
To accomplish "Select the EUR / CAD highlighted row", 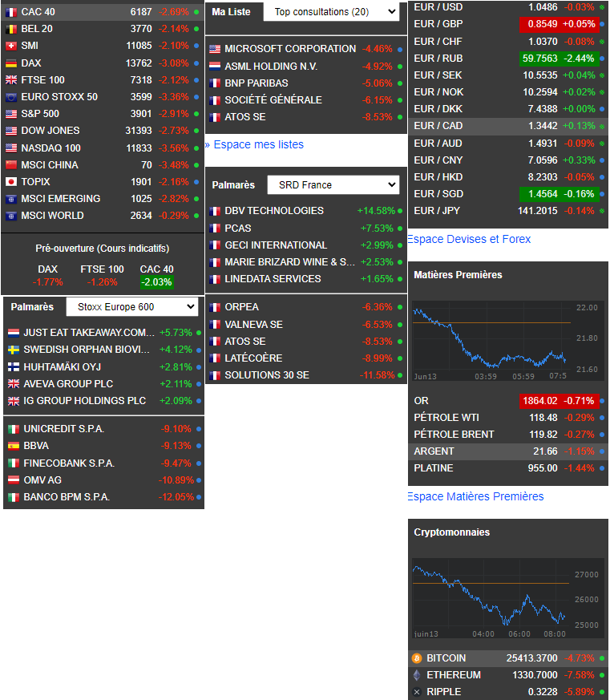I will [508, 126].
